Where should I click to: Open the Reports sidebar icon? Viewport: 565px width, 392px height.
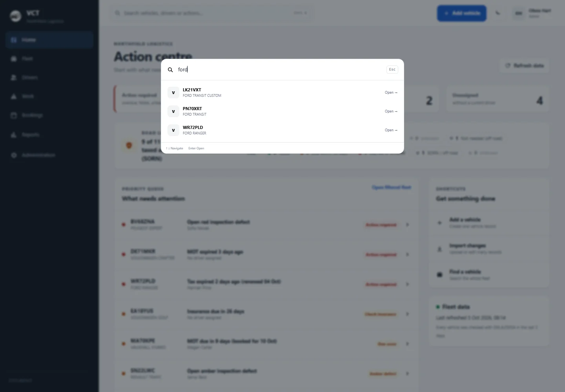[14, 135]
